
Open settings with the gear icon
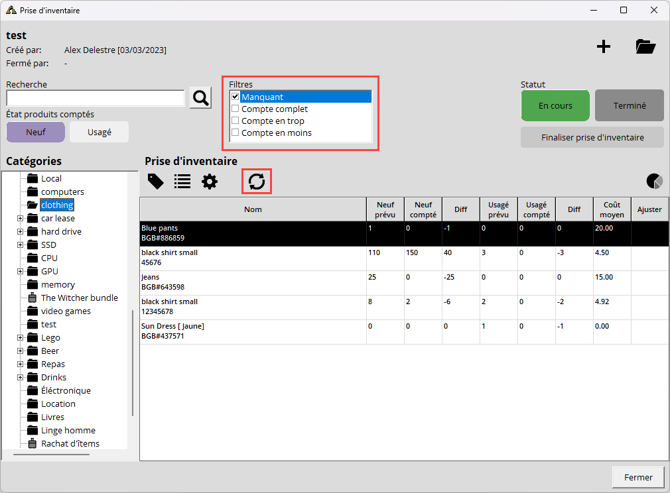click(209, 181)
